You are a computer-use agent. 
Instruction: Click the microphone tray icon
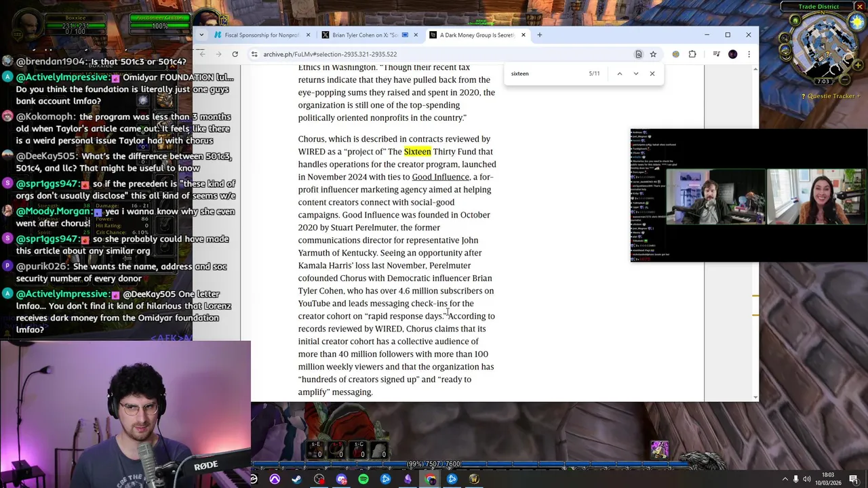pos(796,479)
